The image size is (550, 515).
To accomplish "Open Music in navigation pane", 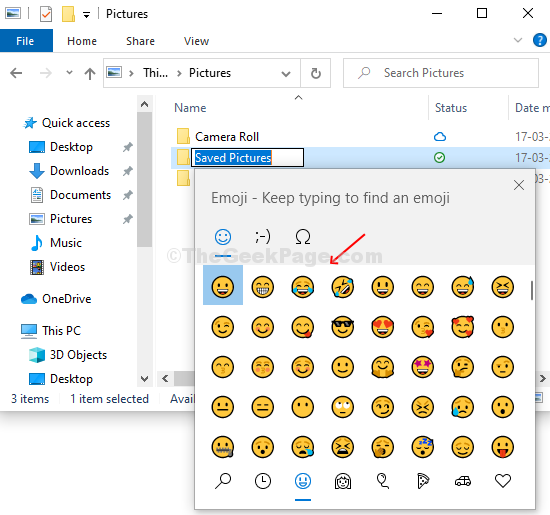I will (x=66, y=243).
